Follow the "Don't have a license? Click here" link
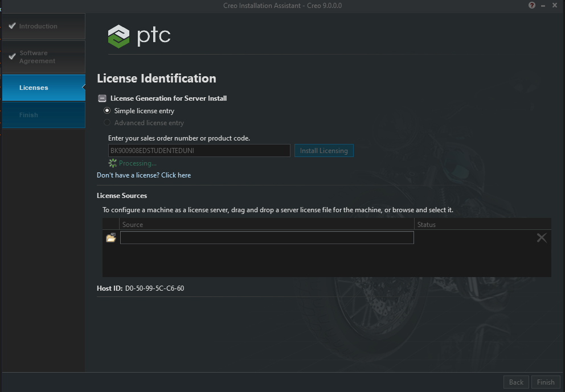 [x=144, y=175]
